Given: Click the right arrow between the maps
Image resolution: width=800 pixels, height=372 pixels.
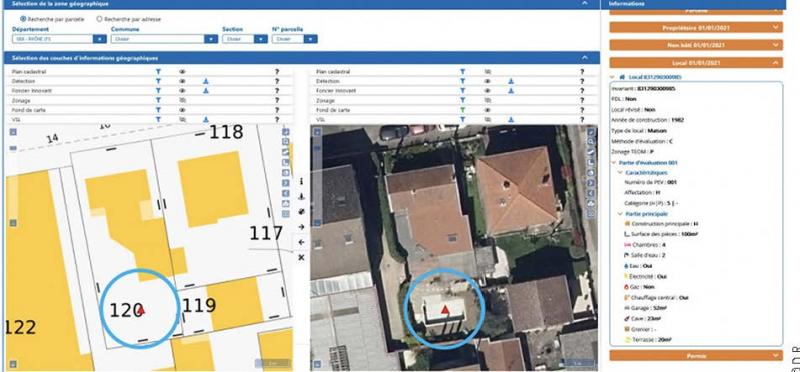Looking at the screenshot, I should (x=301, y=227).
